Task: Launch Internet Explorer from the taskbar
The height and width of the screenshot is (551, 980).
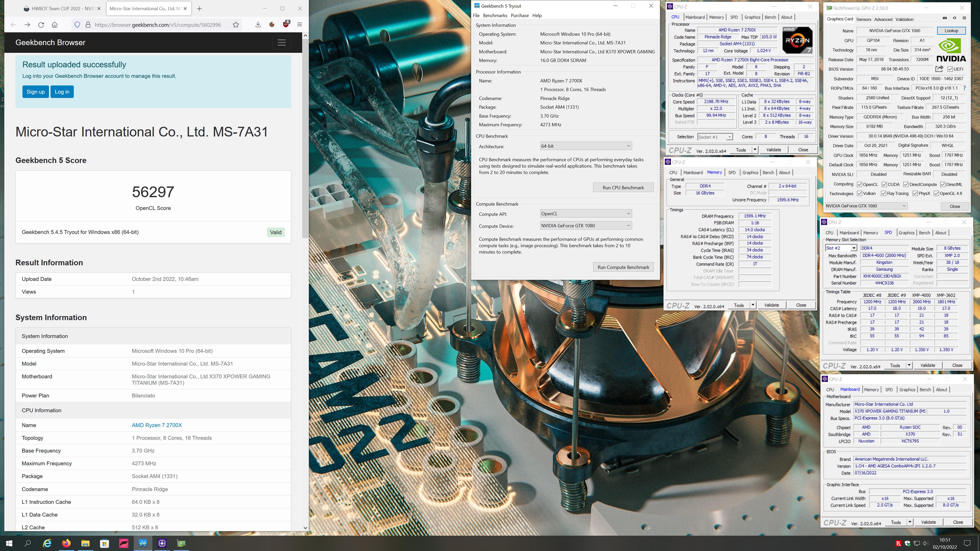Action: [47, 543]
